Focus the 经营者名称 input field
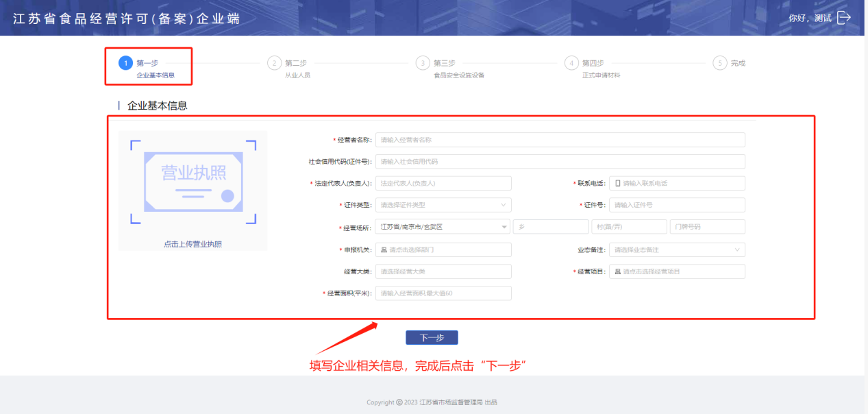The height and width of the screenshot is (414, 868). [x=559, y=140]
